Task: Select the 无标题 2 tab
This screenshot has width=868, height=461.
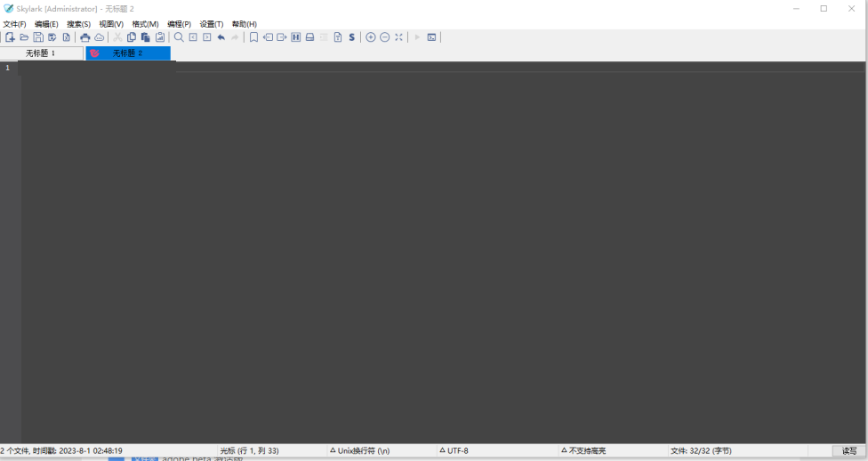Action: click(x=128, y=53)
